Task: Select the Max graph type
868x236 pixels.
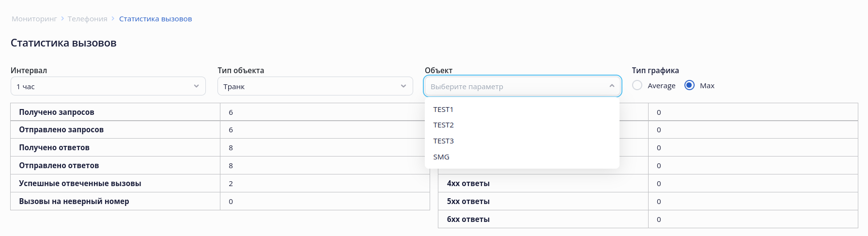Action: pos(689,85)
